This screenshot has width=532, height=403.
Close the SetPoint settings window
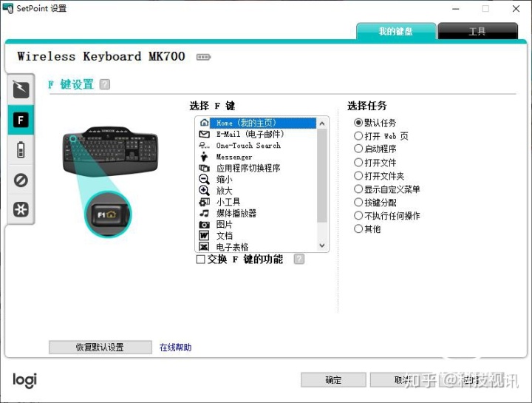coord(516,8)
